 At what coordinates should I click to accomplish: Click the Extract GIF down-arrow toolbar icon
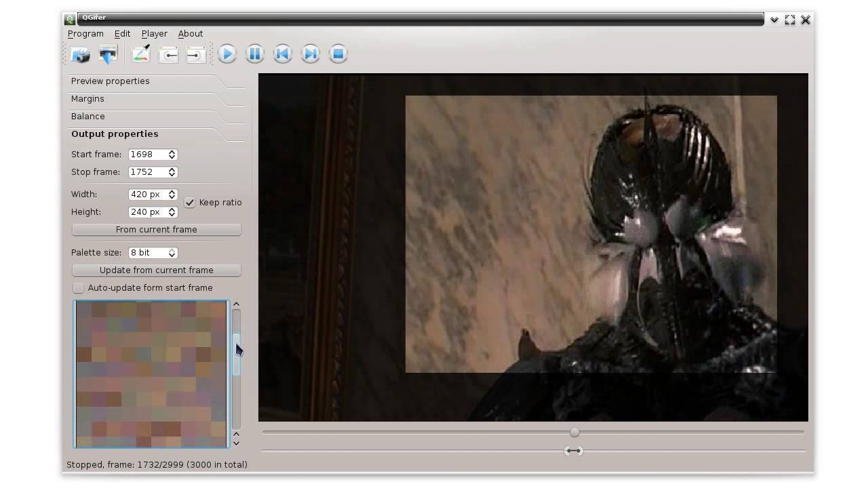pyautogui.click(x=108, y=54)
